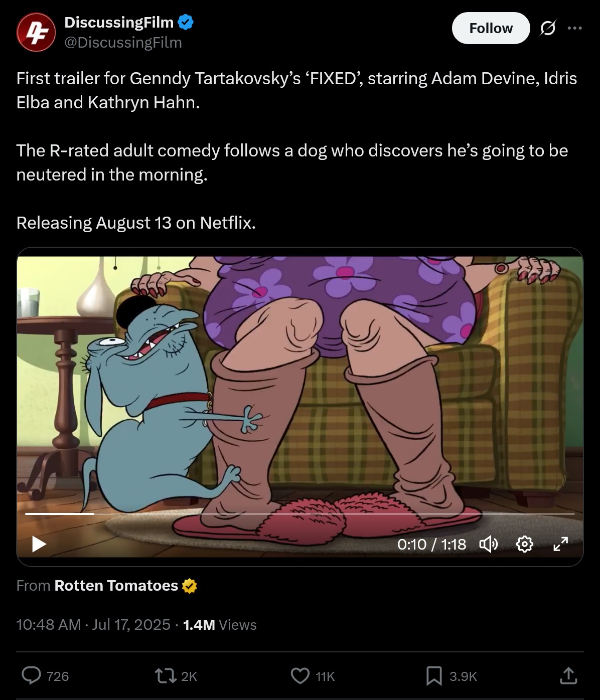Seek on the video progress bar

click(x=299, y=513)
